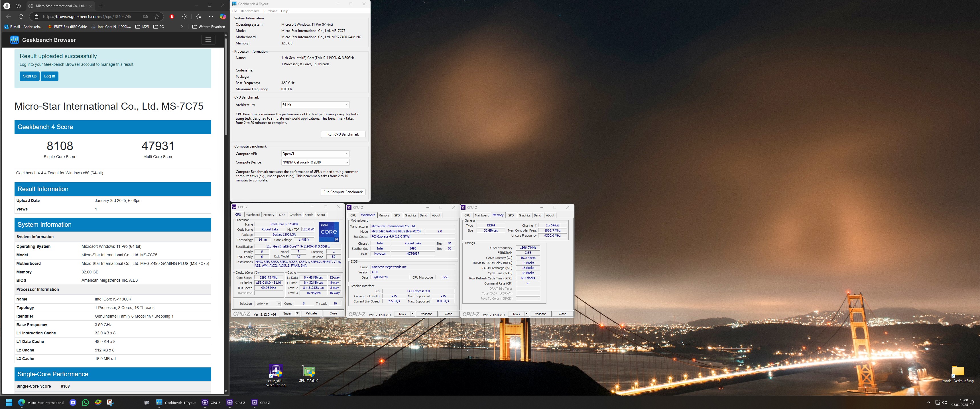The height and width of the screenshot is (409, 980).
Task: Open the network icon in the system tray
Action: coord(938,402)
